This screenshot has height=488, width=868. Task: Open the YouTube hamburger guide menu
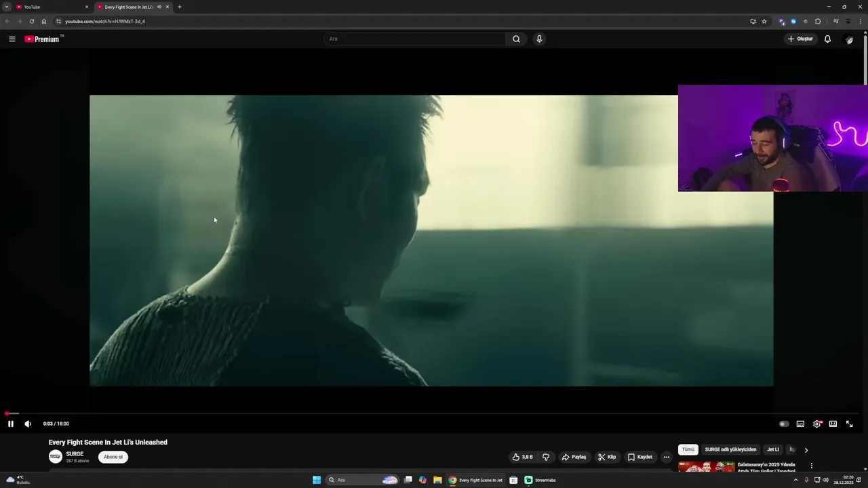[12, 39]
